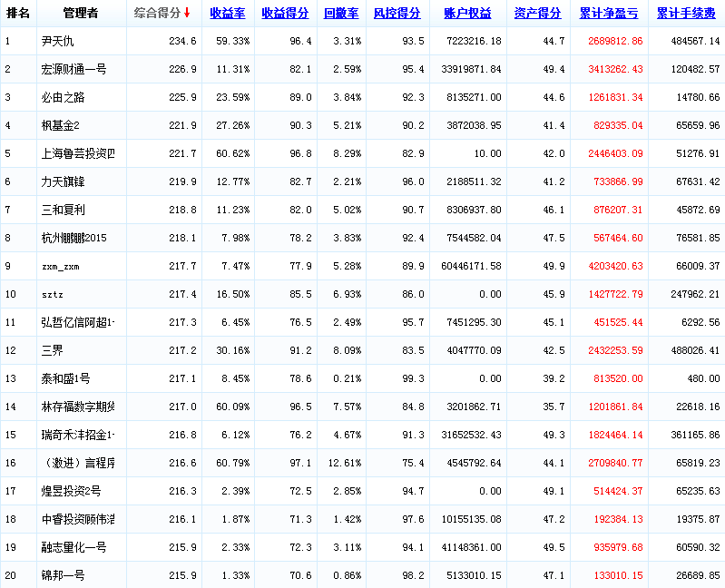This screenshot has width=725, height=588.
Task: Click the 综合得分 column header
Action: [x=157, y=13]
